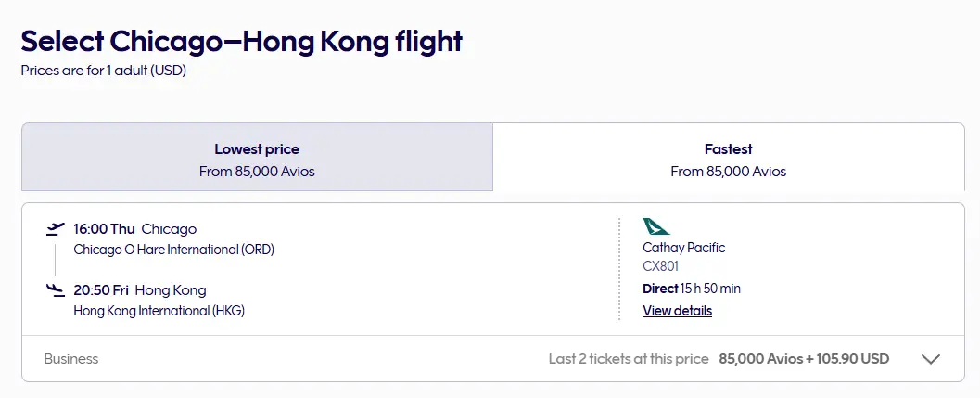Image resolution: width=980 pixels, height=398 pixels.
Task: Click Chicago O Hare International (ORD) text
Action: [173, 250]
